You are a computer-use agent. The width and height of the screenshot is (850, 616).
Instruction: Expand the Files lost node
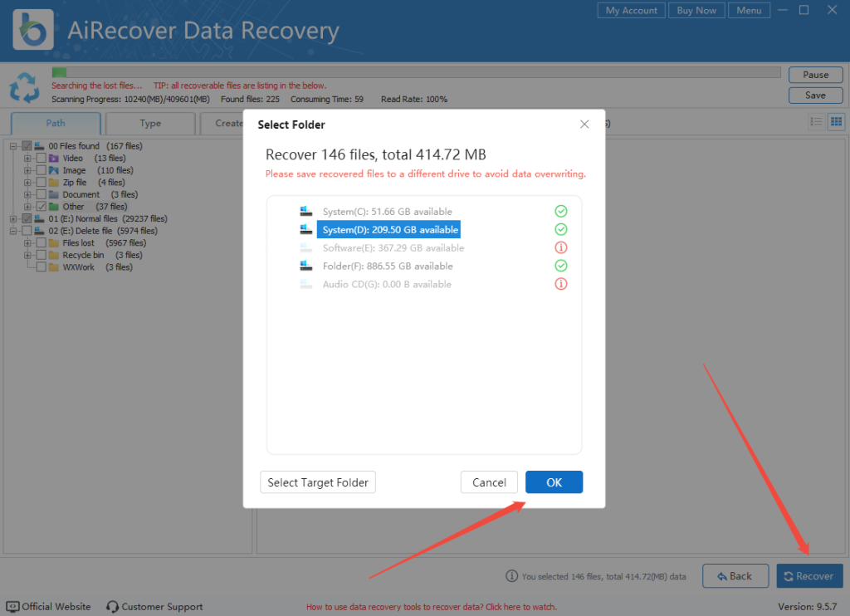28,242
